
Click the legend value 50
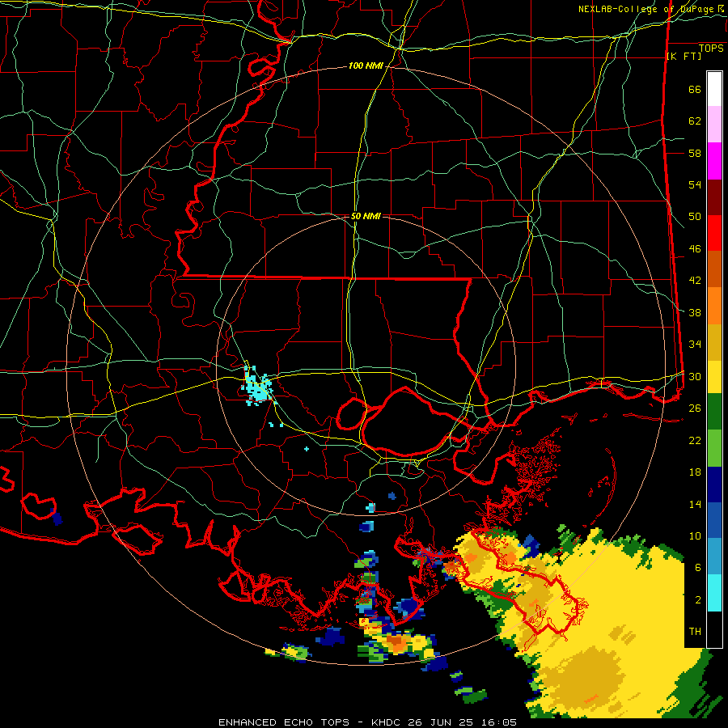tap(695, 217)
